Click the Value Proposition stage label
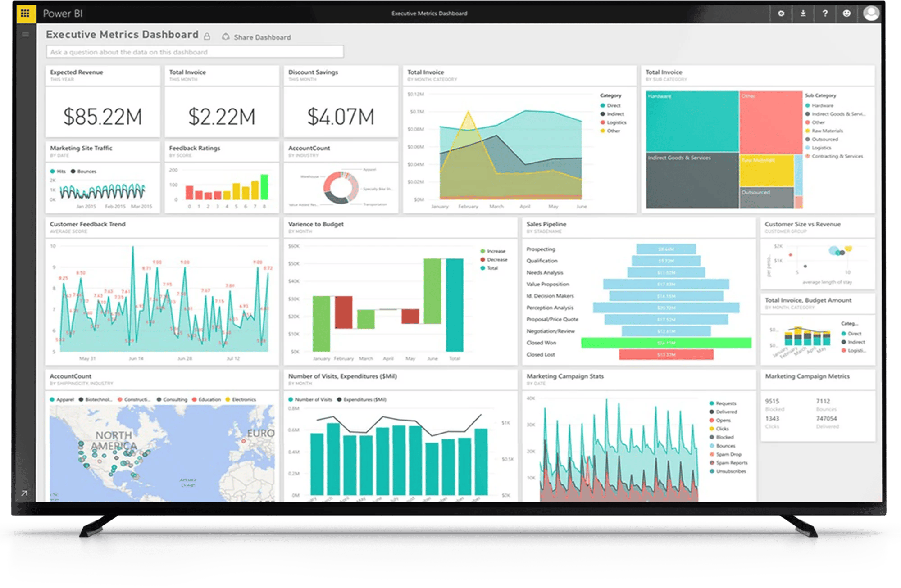 pyautogui.click(x=548, y=284)
